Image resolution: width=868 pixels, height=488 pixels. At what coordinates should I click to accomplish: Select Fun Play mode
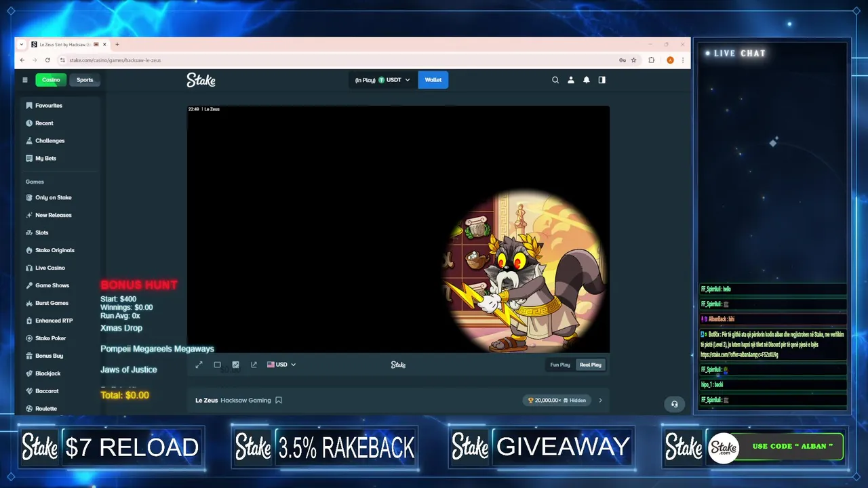click(560, 365)
